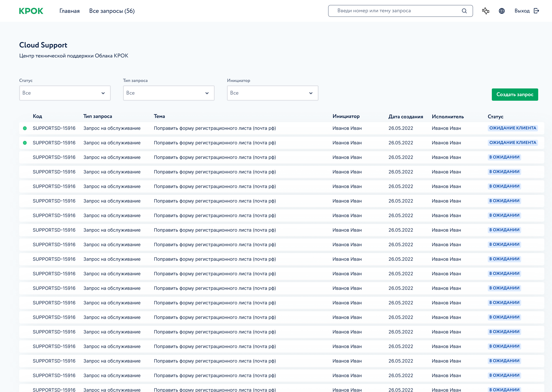
Task: Sort the table by the Дата создания column header
Action: click(x=406, y=117)
